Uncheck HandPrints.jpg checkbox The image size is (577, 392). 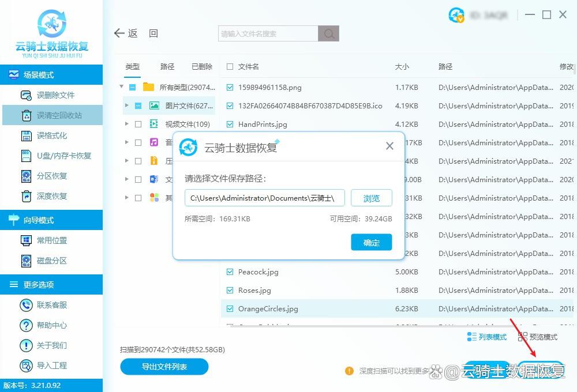pos(230,125)
